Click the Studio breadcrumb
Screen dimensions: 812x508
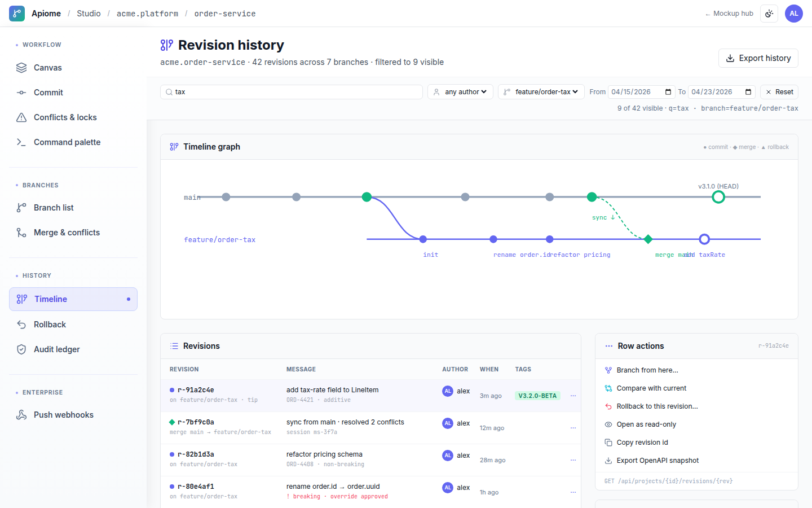(x=89, y=14)
